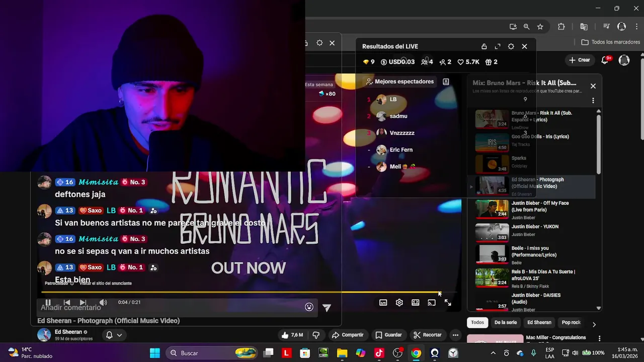644x362 pixels.
Task: Select the Ed Sheeran filter chip
Action: [539, 322]
